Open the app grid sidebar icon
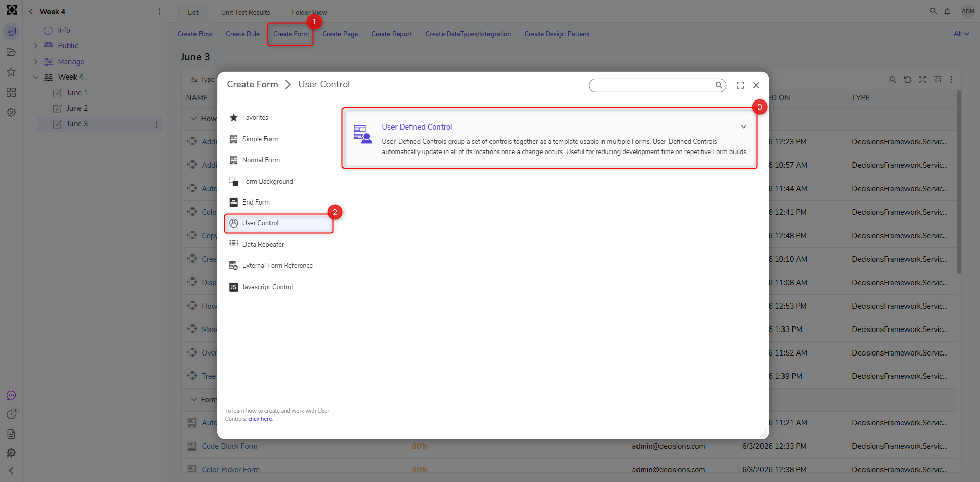Screen dimensions: 980x482 (11, 92)
